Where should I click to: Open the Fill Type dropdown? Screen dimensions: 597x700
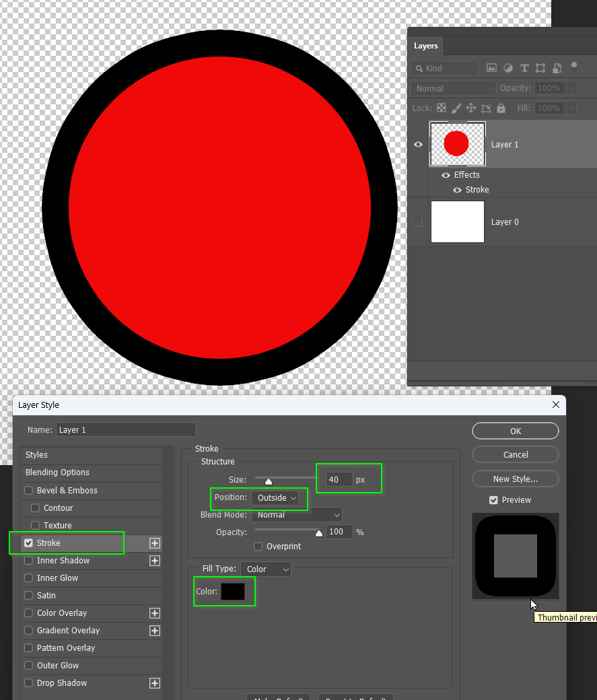[x=265, y=569]
